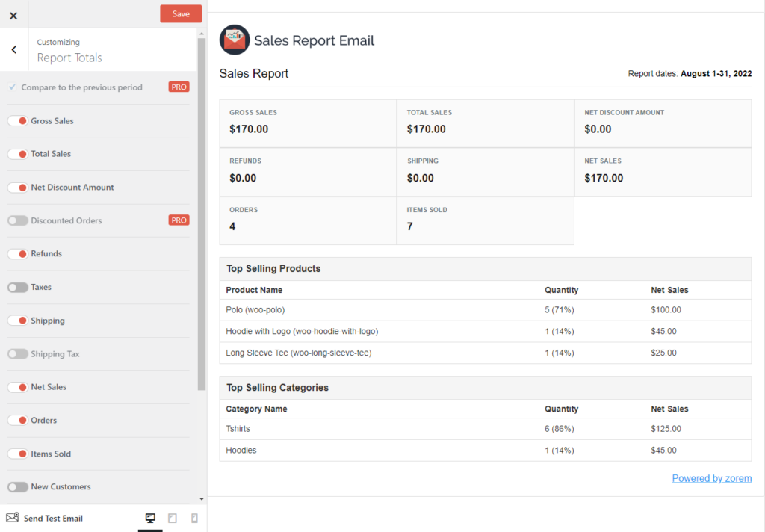The width and height of the screenshot is (765, 532).
Task: Close the customizer panel via X icon
Action: [x=13, y=13]
